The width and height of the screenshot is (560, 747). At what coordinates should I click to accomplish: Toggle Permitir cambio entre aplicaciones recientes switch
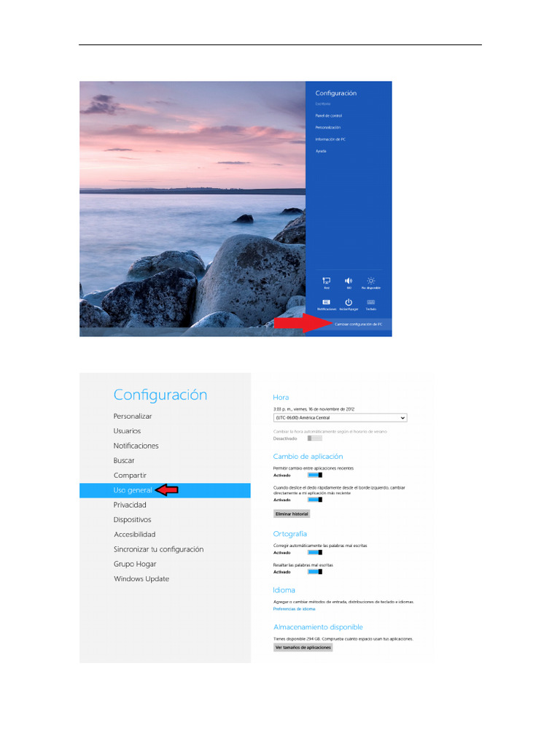[x=315, y=475]
